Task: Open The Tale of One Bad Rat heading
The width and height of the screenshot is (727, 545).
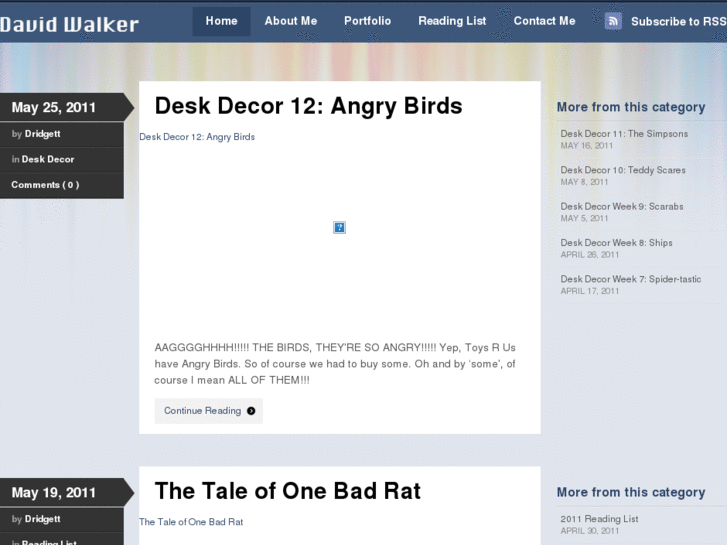Action: point(287,491)
